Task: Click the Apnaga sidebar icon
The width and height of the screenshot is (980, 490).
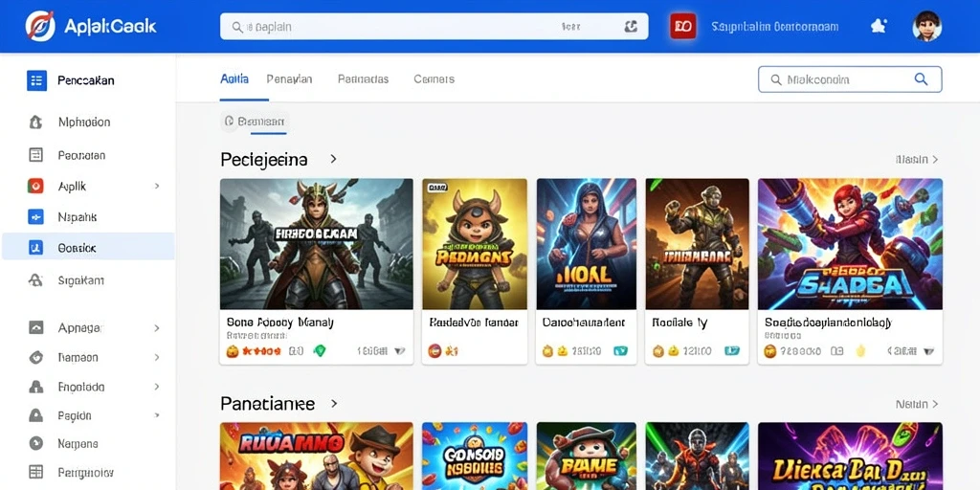Action: coord(36,327)
